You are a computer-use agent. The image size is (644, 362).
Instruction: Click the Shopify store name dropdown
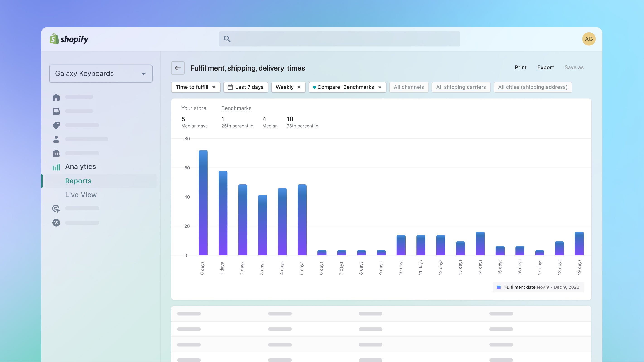pos(101,73)
